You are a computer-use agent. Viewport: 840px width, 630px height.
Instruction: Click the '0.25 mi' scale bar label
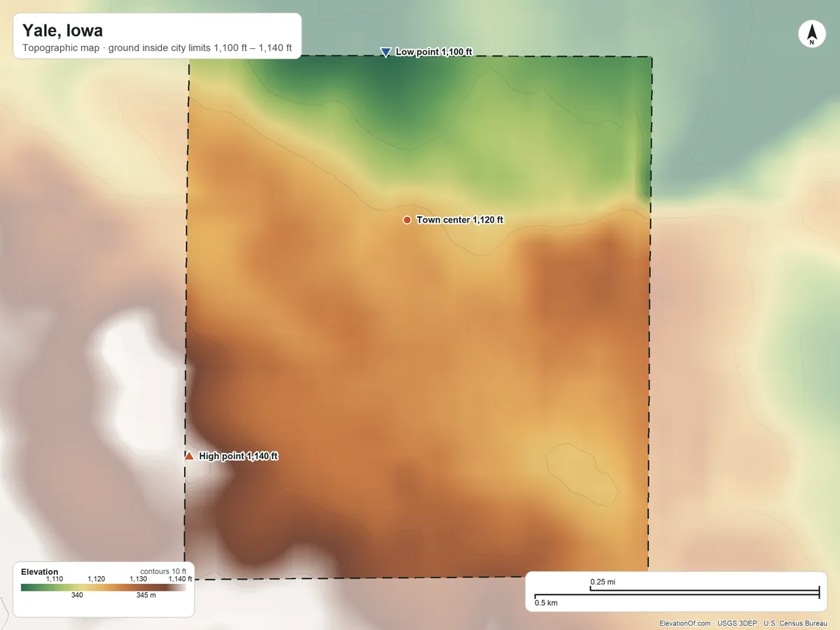pos(603,582)
